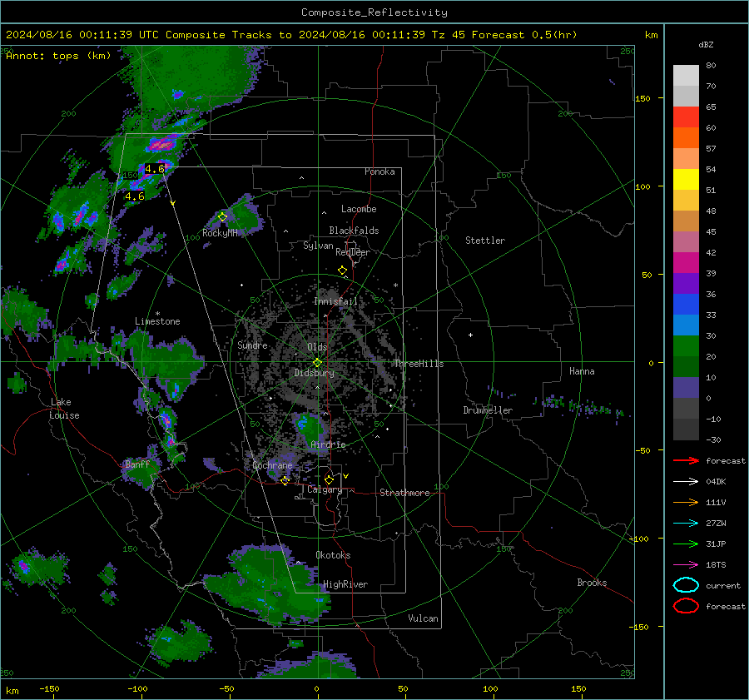Click the yellow diamond marker near RockyMH
Viewport: 749px width, 700px height.
tap(222, 217)
